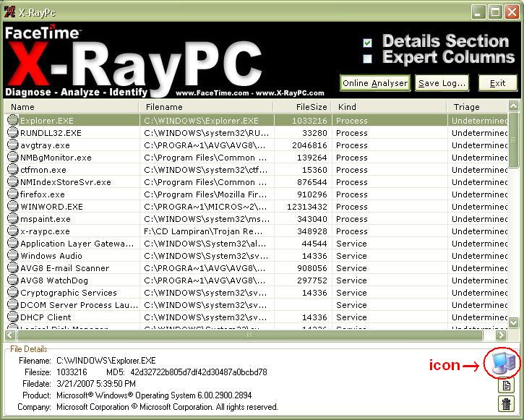
Task: Click the status icon beside firefox.exe
Action: (13, 194)
